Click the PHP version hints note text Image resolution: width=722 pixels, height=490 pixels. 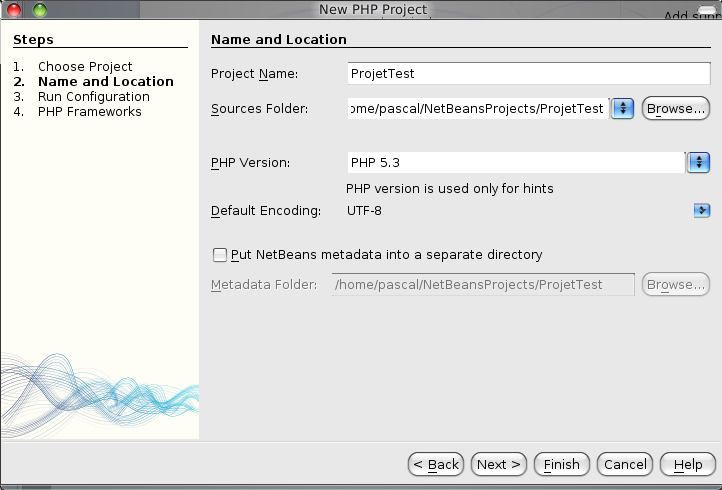tap(449, 189)
